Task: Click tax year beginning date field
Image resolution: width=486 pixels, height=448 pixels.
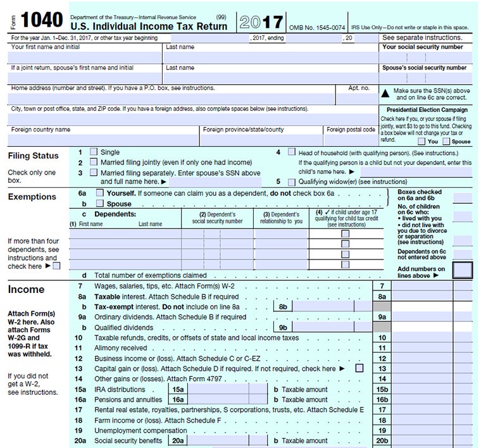Action: [210, 38]
